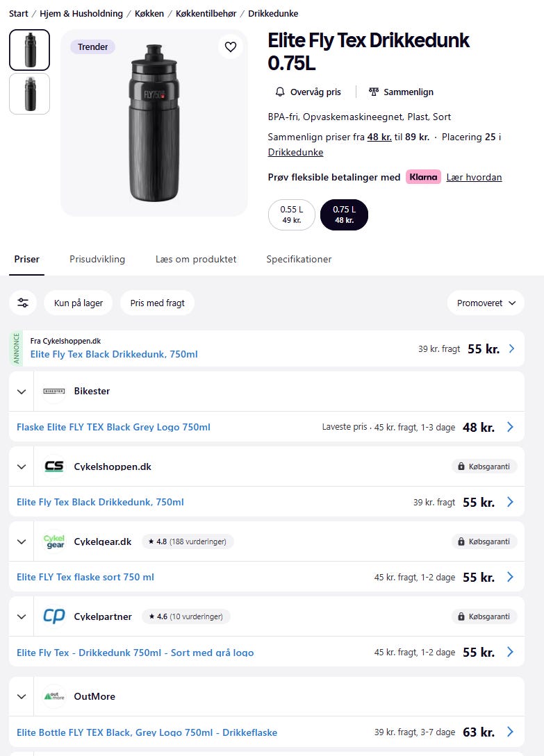
Task: Toggle the Kun på lager filter
Action: 79,303
